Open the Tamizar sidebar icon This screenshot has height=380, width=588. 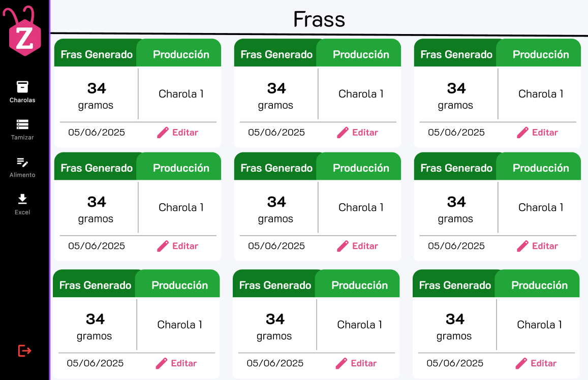coord(22,124)
